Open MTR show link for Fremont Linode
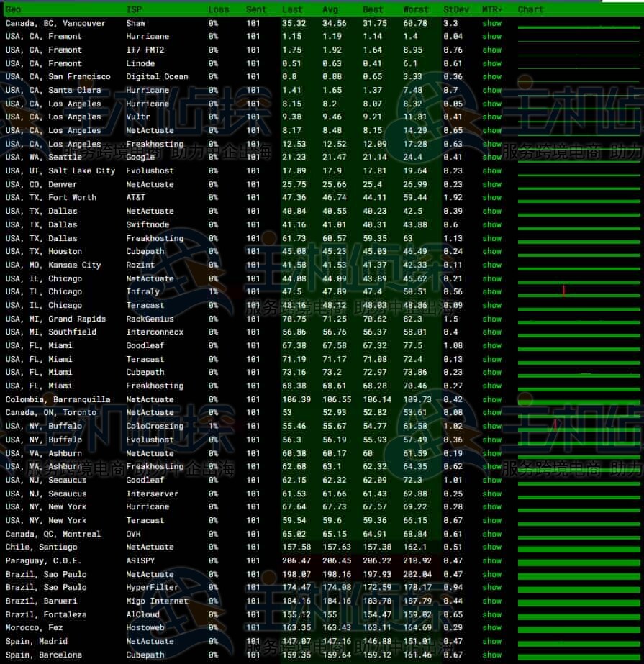The height and width of the screenshot is (664, 644). (492, 63)
